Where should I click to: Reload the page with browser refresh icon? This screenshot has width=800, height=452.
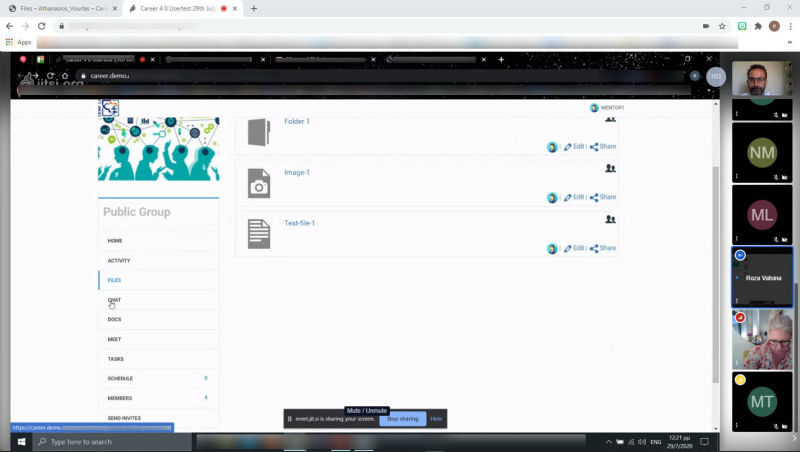pos(41,26)
